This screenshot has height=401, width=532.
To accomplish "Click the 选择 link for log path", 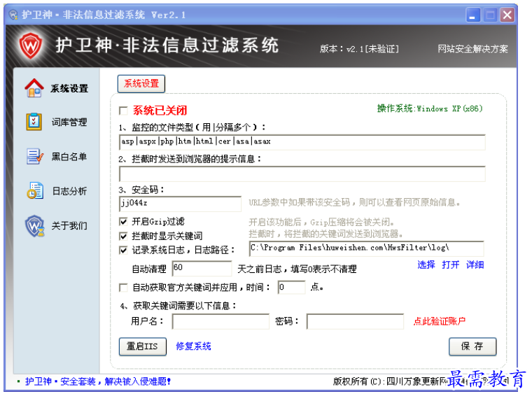I will [426, 265].
